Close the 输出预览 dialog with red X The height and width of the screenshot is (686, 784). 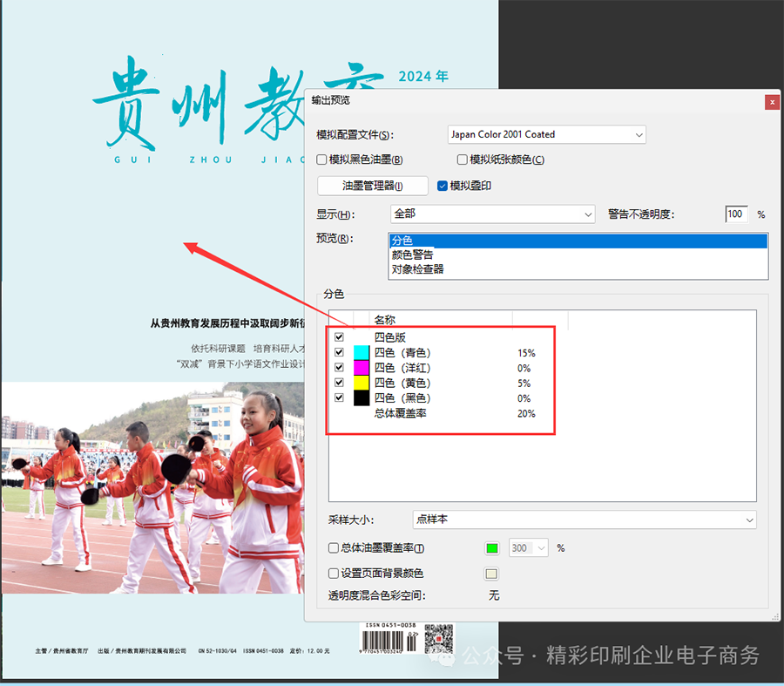[x=772, y=102]
